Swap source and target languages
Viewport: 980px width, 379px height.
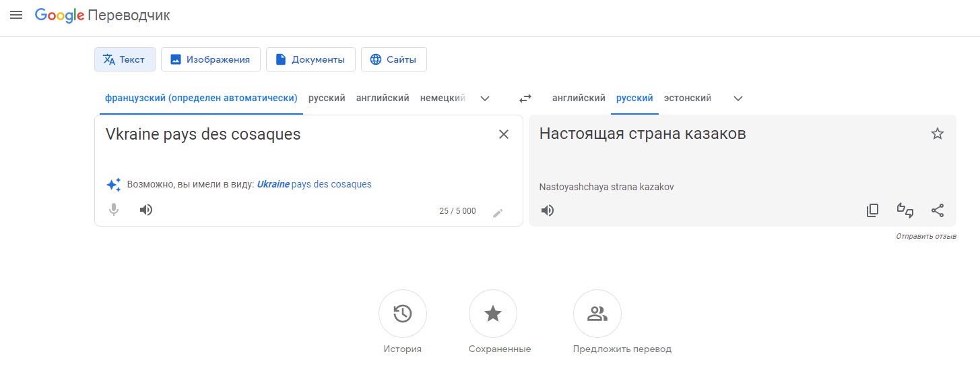tap(525, 98)
